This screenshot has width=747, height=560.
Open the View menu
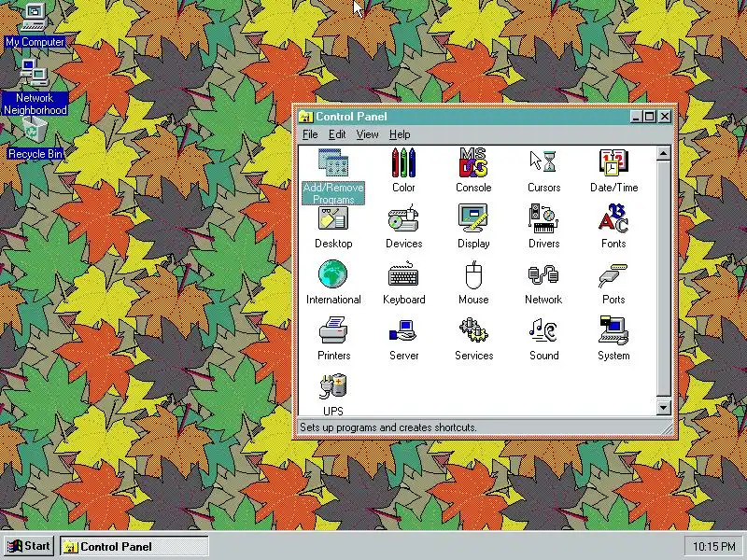tap(367, 134)
